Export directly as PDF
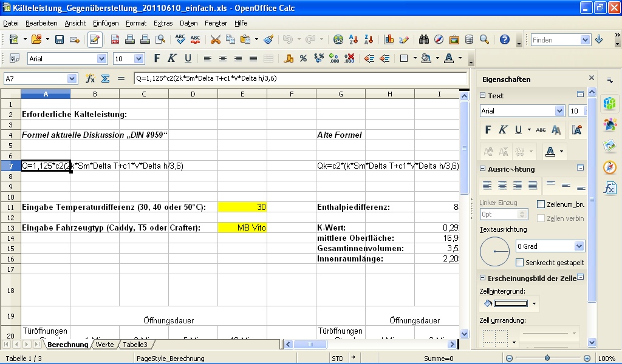This screenshot has width=622, height=364. 115,39
